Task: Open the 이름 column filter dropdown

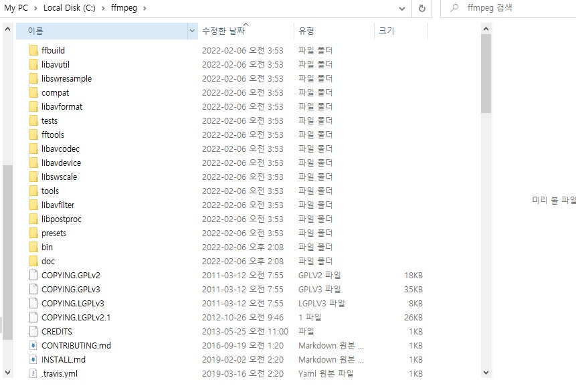Action: 192,31
